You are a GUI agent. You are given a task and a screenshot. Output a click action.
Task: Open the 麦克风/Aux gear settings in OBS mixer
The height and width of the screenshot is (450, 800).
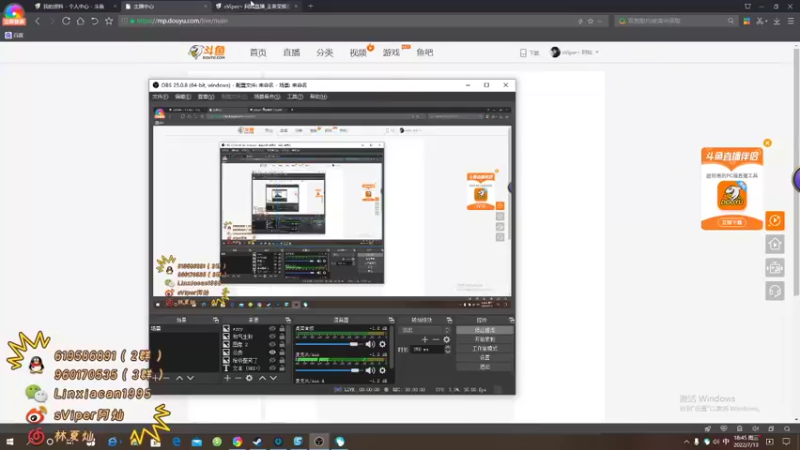tap(382, 370)
